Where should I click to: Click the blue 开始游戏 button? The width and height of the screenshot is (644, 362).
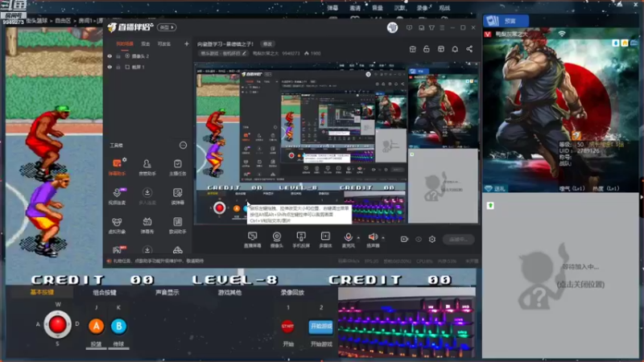[x=320, y=327]
